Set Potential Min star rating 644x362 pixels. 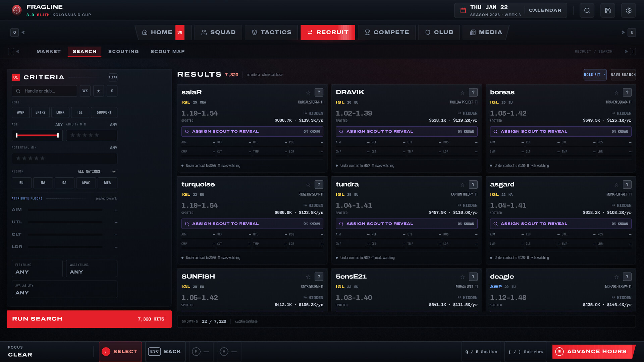(x=64, y=158)
